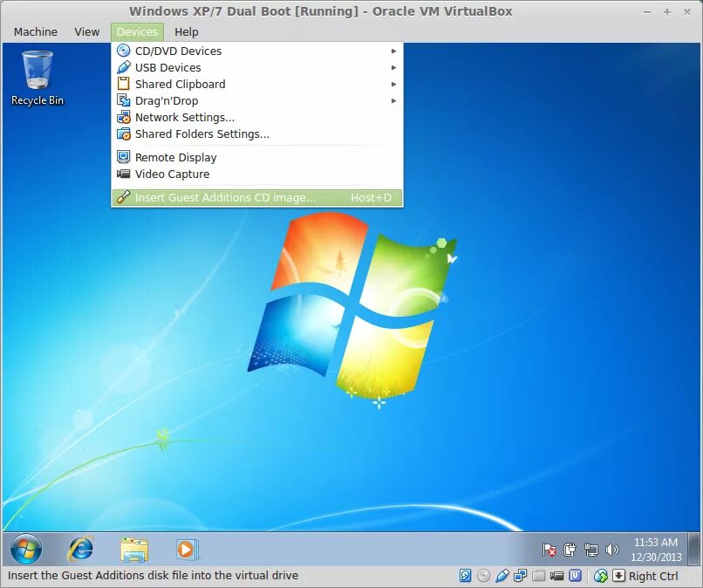Click the USB Devices icon in Devices menu
This screenshot has height=588, width=703.
pos(122,67)
